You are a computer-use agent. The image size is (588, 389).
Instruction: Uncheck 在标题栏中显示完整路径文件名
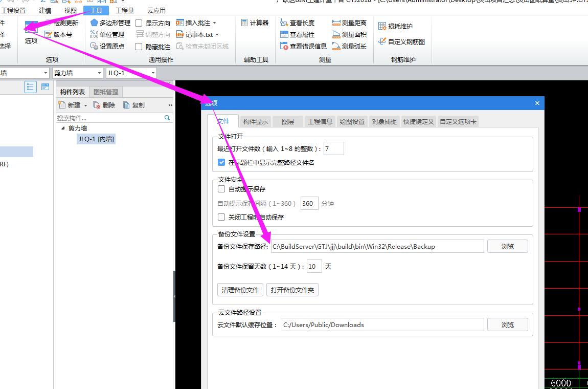(x=221, y=163)
